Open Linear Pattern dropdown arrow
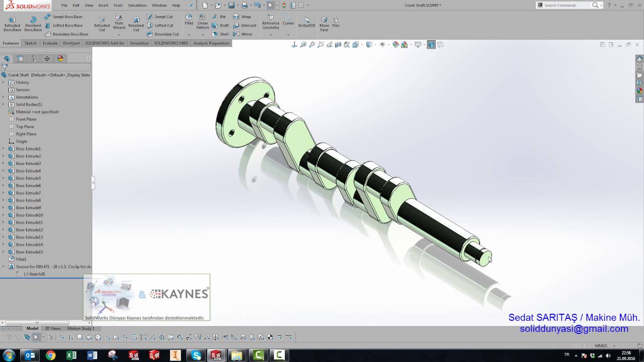This screenshot has height=362, width=644. tap(203, 35)
